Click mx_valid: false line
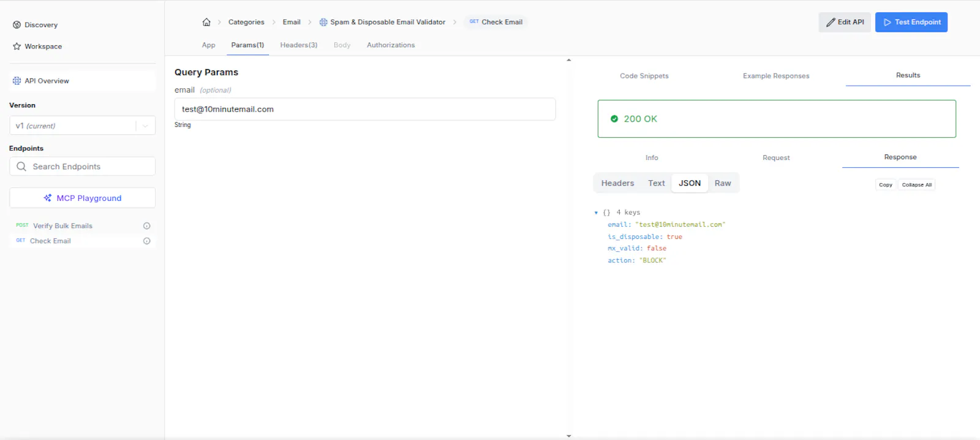Image resolution: width=980 pixels, height=440 pixels. click(x=637, y=248)
